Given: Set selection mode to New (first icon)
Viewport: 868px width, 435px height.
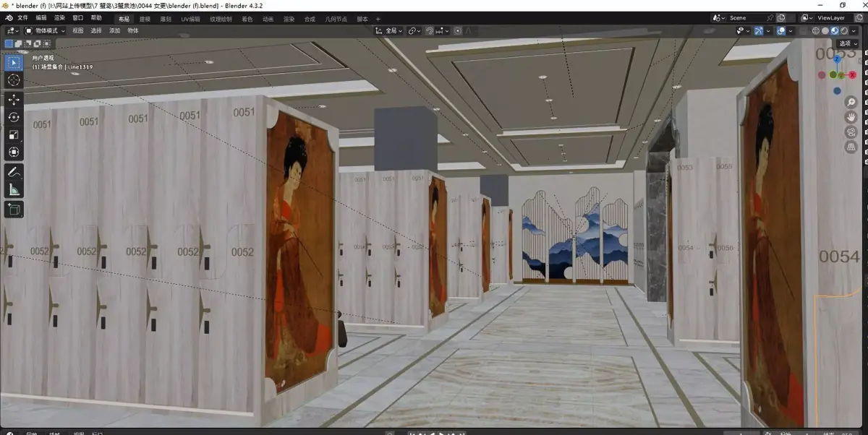Looking at the screenshot, I should click(x=9, y=44).
